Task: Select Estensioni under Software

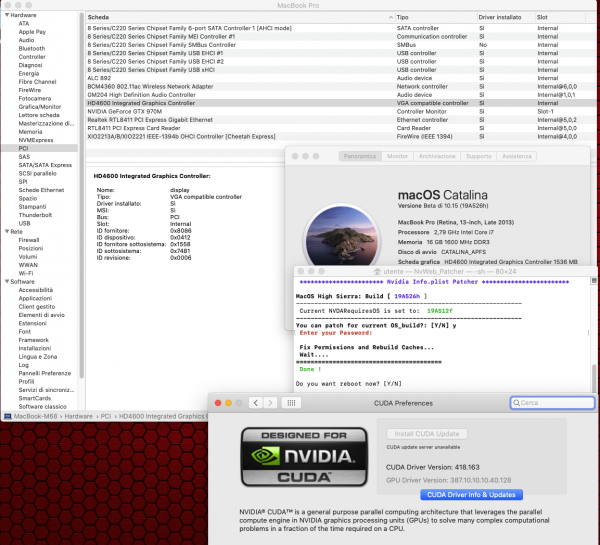Action: tap(33, 323)
